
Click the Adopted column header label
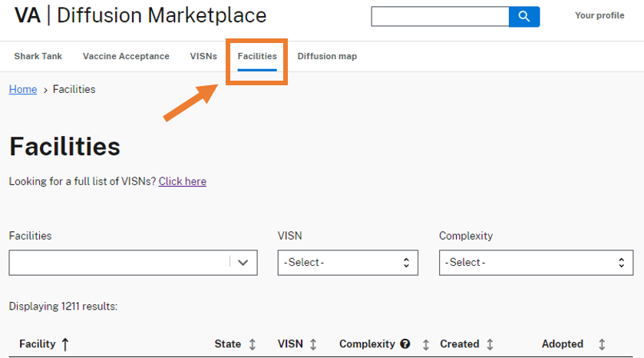563,344
